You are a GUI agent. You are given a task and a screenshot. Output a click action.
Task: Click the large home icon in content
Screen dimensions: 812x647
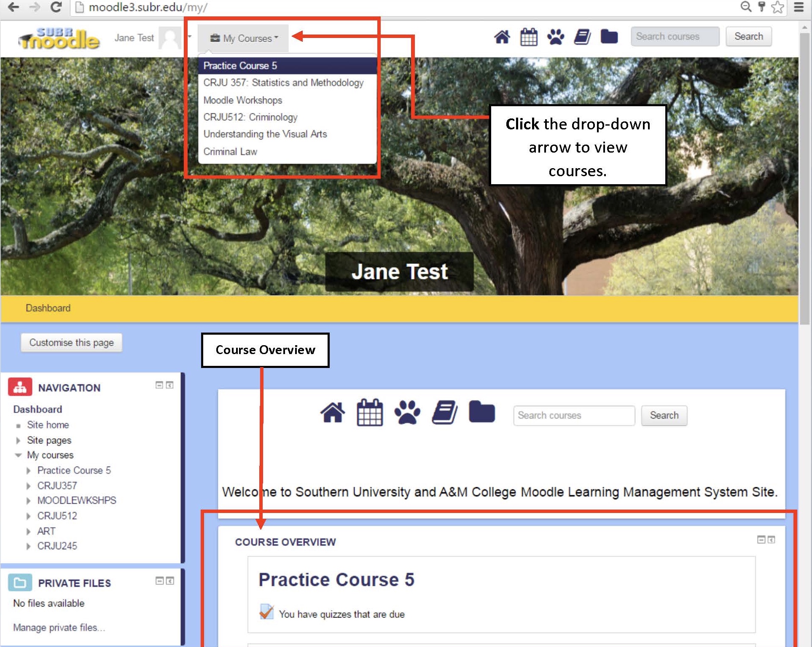(333, 413)
